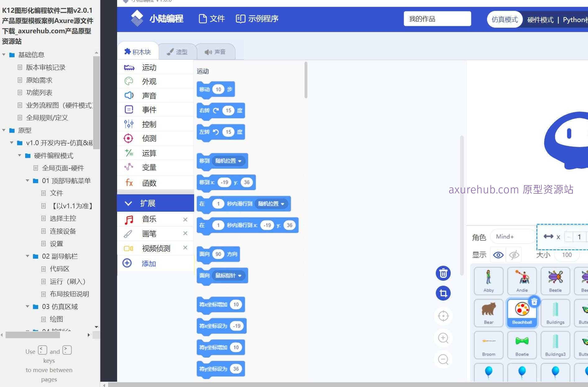Collapse the 扩展 section chevron
588x387 pixels.
tap(128, 203)
